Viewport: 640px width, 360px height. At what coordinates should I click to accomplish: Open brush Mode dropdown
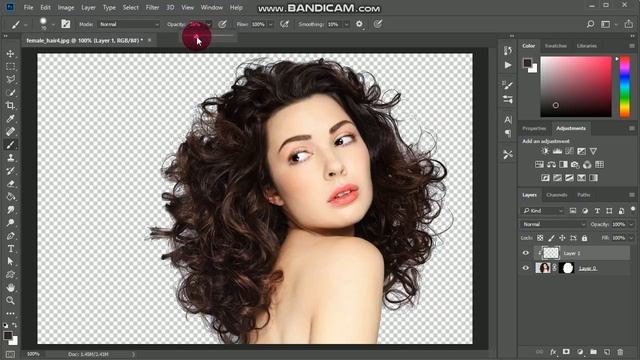[129, 24]
